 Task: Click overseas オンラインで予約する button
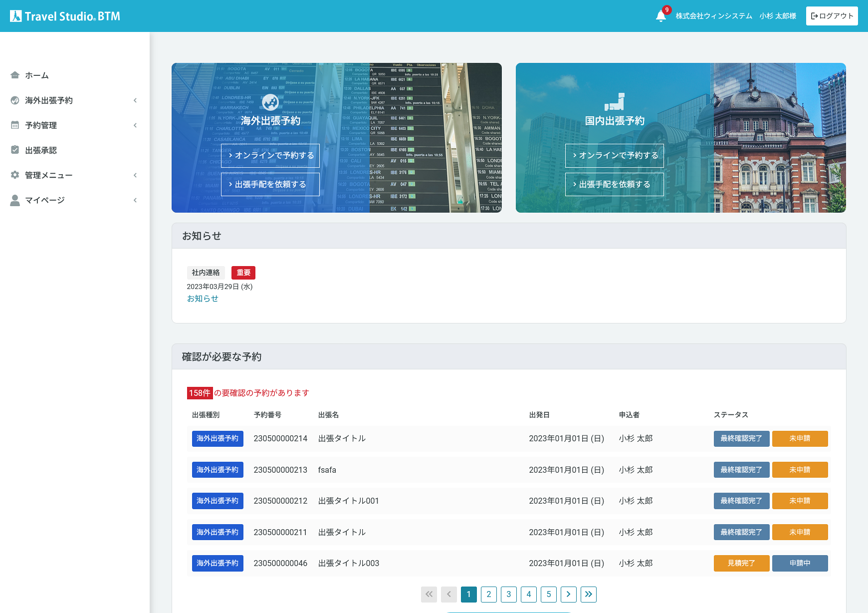(270, 155)
